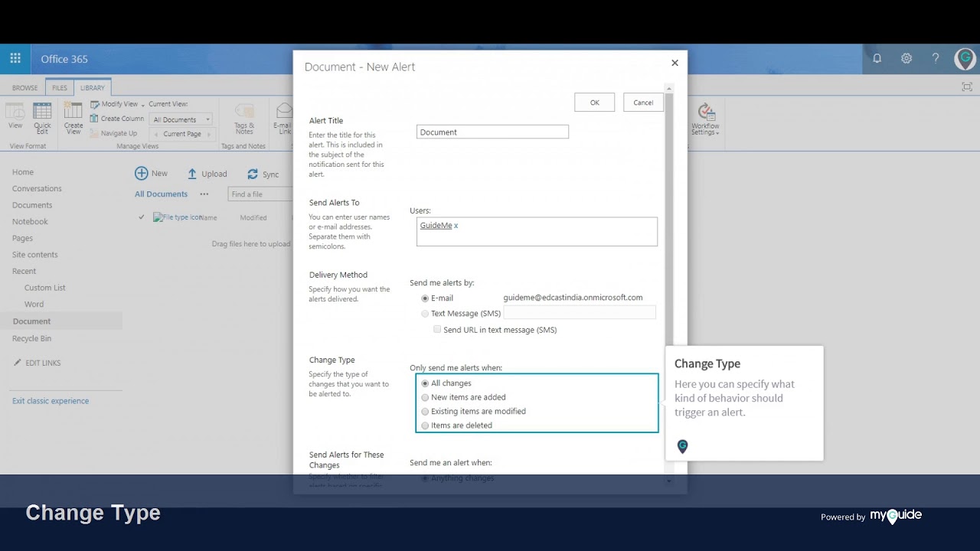Open Document in left navigation

click(x=31, y=321)
